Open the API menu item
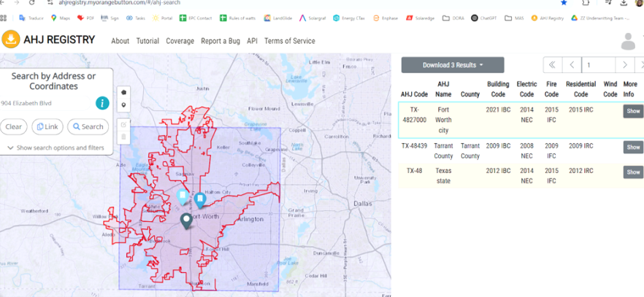This screenshot has width=644, height=297. pyautogui.click(x=252, y=41)
